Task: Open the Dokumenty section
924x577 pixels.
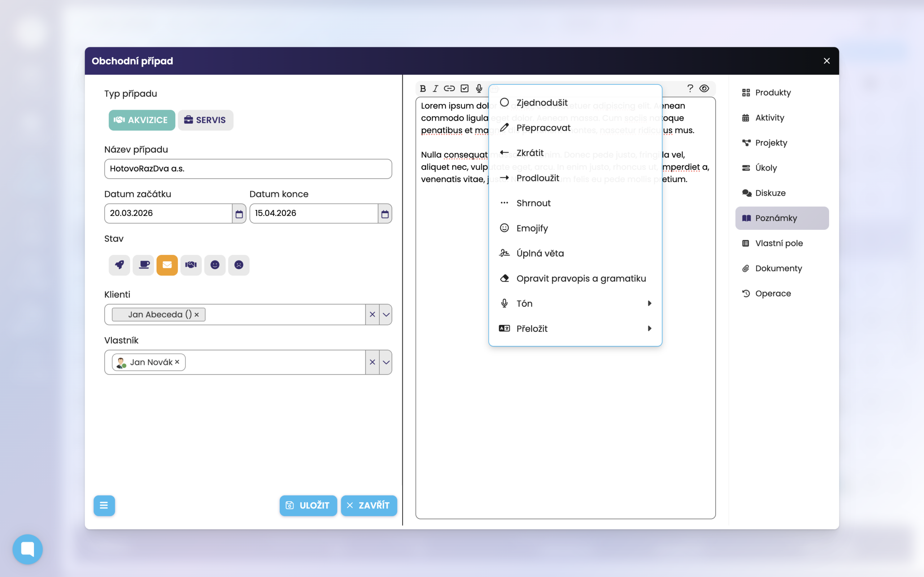Action: click(x=778, y=268)
